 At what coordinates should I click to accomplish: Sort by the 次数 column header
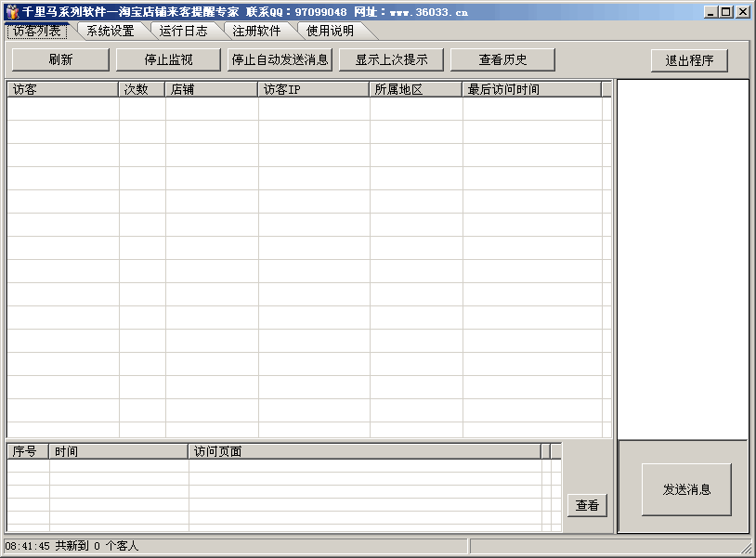(142, 90)
